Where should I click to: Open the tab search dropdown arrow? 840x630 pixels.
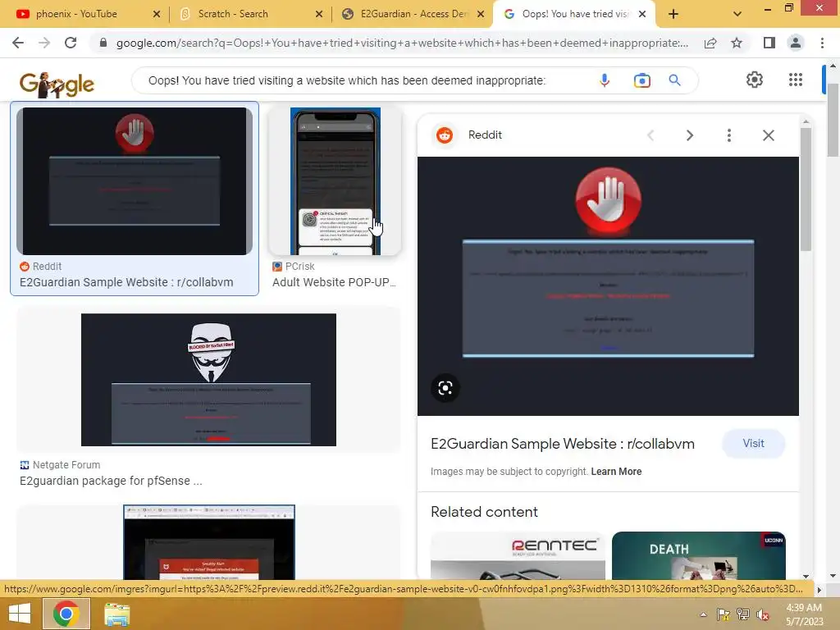(x=737, y=14)
